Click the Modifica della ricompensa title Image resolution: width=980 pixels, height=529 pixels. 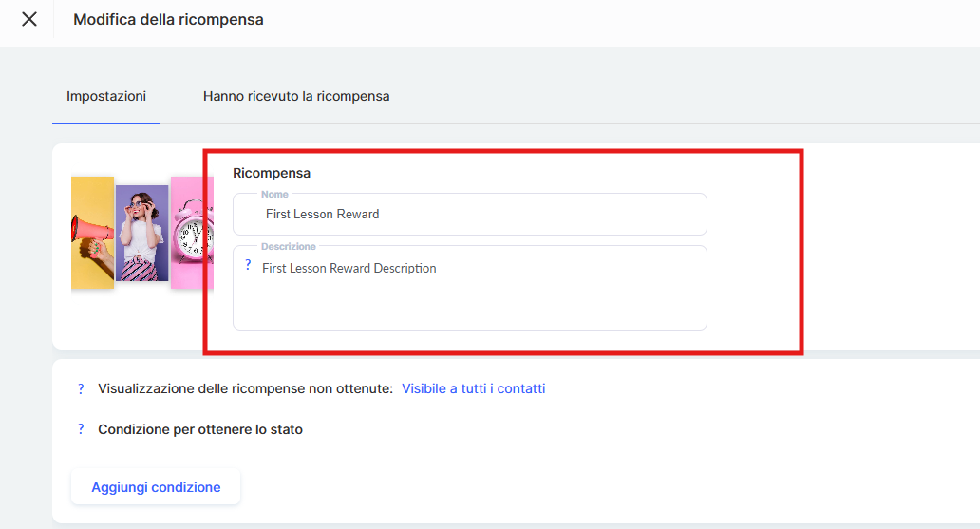168,19
